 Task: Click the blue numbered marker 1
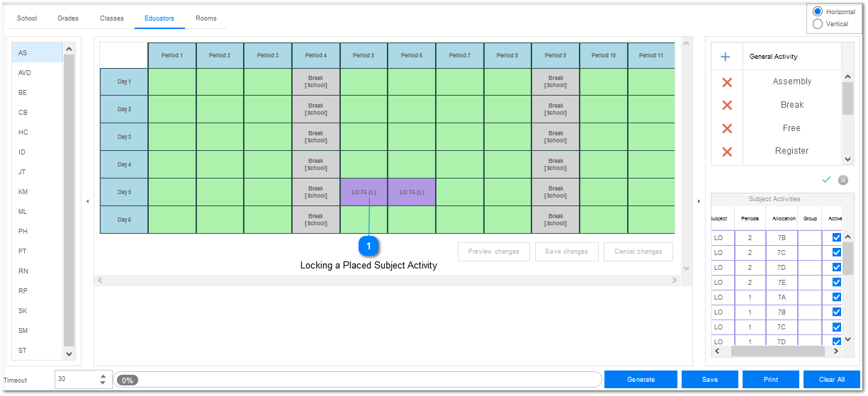(x=368, y=246)
